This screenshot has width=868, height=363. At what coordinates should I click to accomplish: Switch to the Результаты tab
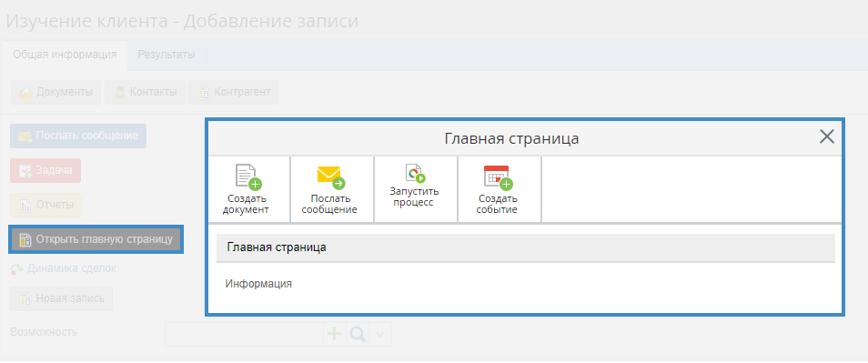pyautogui.click(x=167, y=55)
